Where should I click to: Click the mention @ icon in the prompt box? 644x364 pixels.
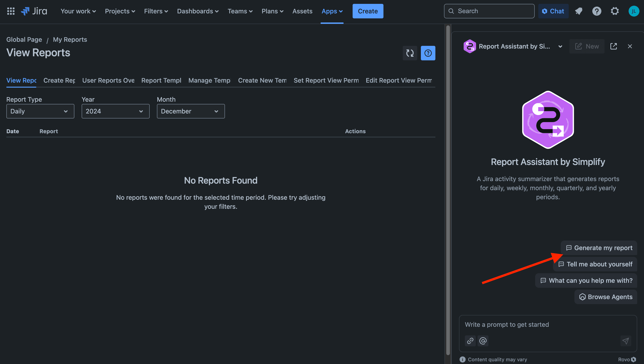[483, 341]
